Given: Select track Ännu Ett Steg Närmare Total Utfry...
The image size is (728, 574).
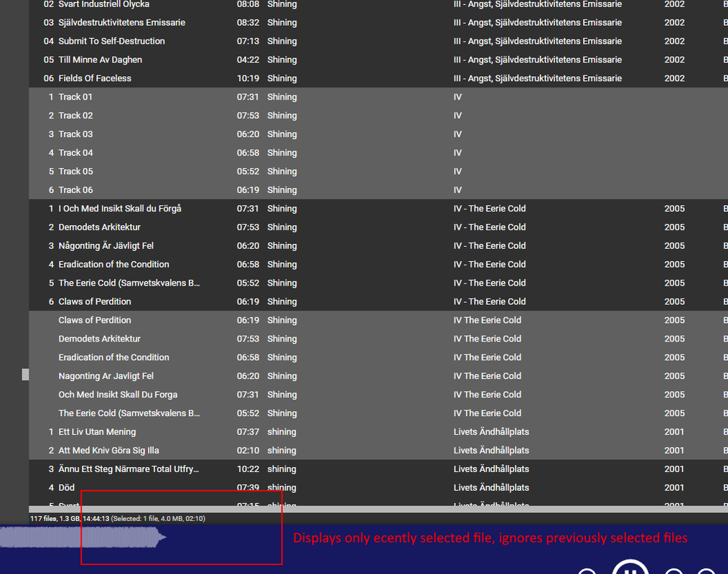Looking at the screenshot, I should click(378, 469).
